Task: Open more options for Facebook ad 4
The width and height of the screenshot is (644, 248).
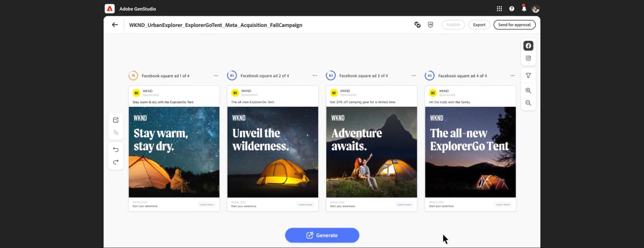Action: click(x=512, y=76)
